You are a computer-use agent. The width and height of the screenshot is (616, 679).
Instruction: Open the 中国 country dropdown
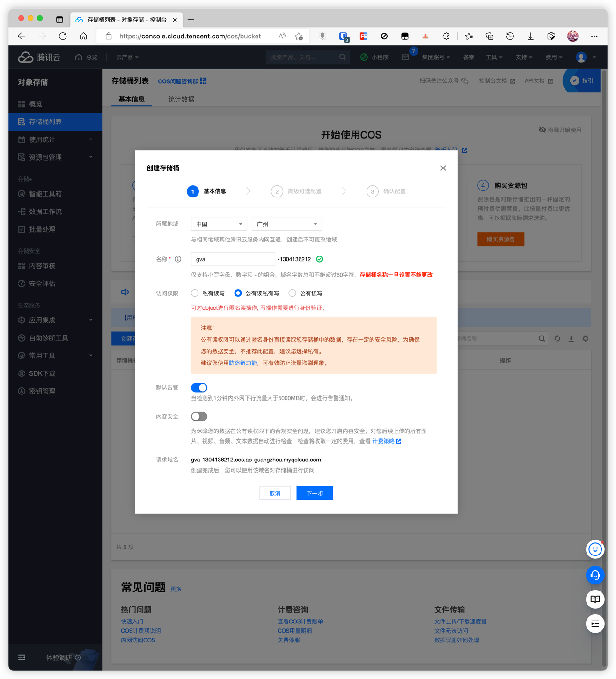pyautogui.click(x=219, y=224)
